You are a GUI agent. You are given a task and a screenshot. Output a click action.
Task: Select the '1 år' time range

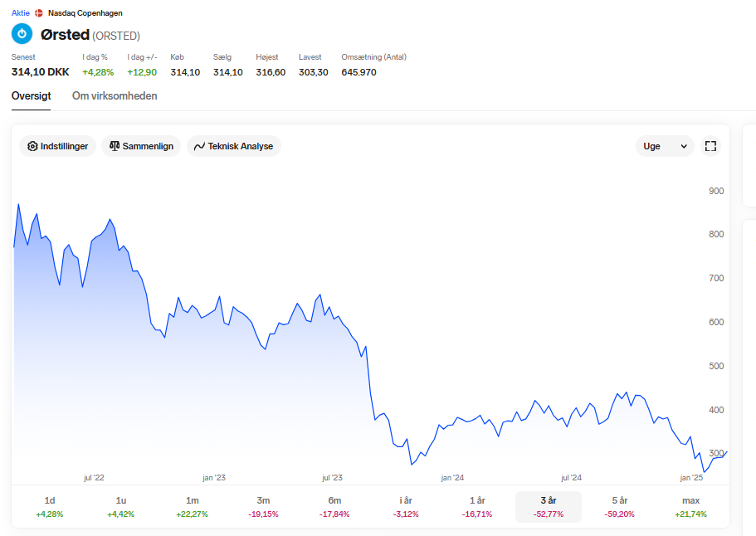[477, 507]
